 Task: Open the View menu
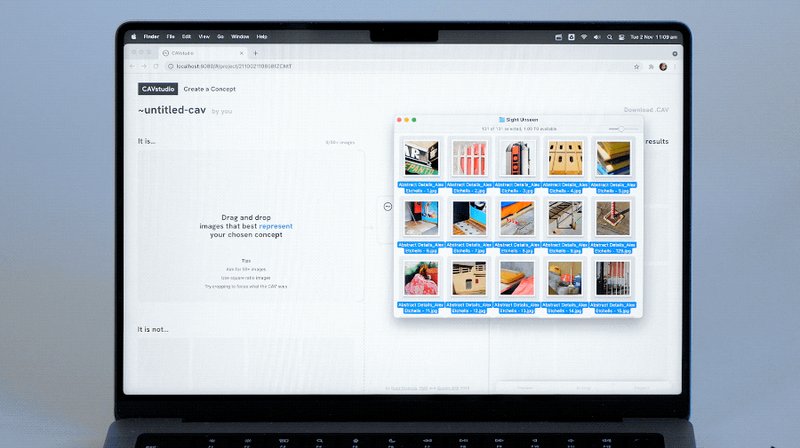(204, 37)
